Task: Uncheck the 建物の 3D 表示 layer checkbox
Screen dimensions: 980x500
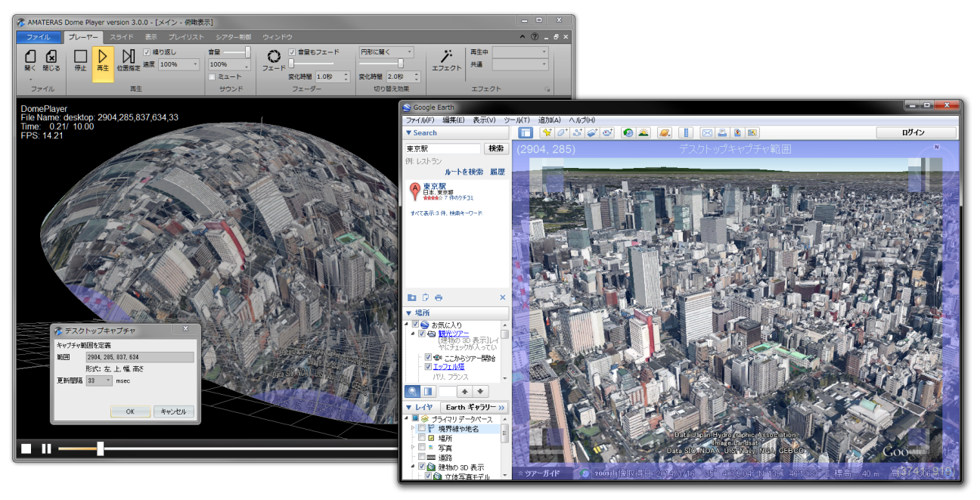Action: click(x=422, y=467)
